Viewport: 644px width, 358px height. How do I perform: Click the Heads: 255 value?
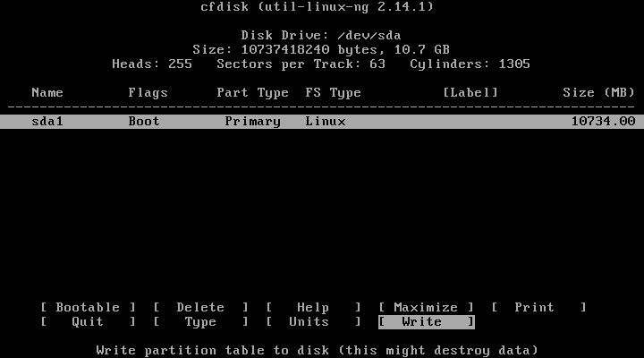[152, 64]
